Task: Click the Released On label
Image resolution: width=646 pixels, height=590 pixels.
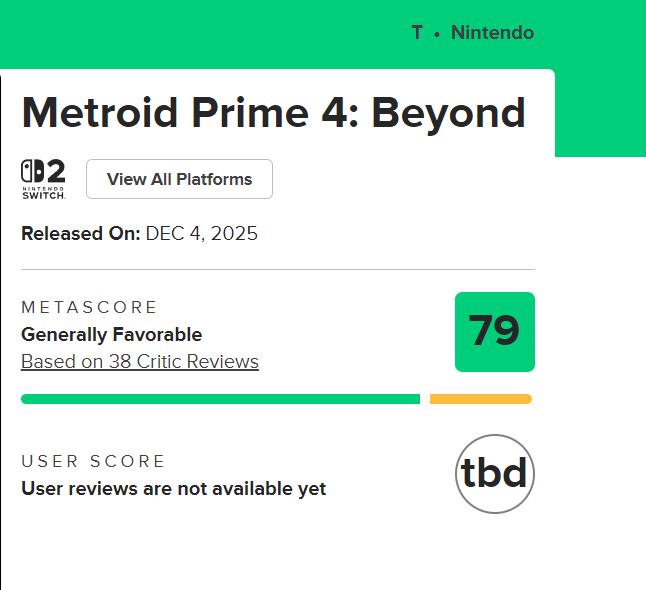Action: click(80, 234)
